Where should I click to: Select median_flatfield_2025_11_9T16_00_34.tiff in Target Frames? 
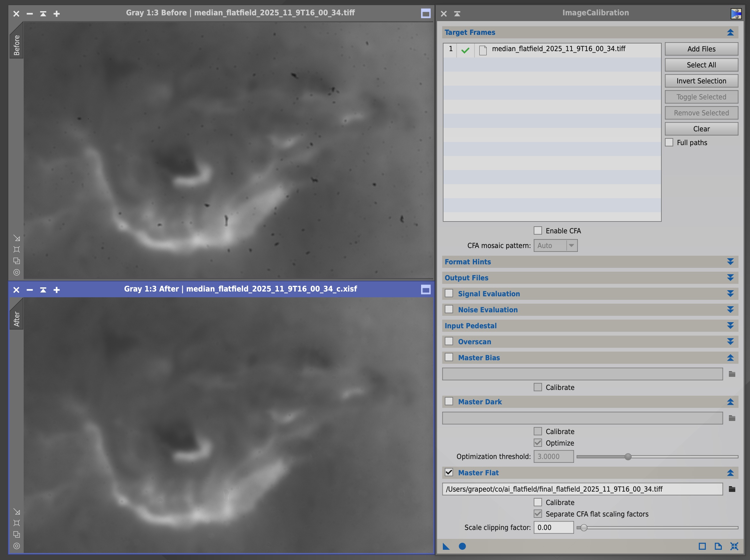[x=559, y=49]
